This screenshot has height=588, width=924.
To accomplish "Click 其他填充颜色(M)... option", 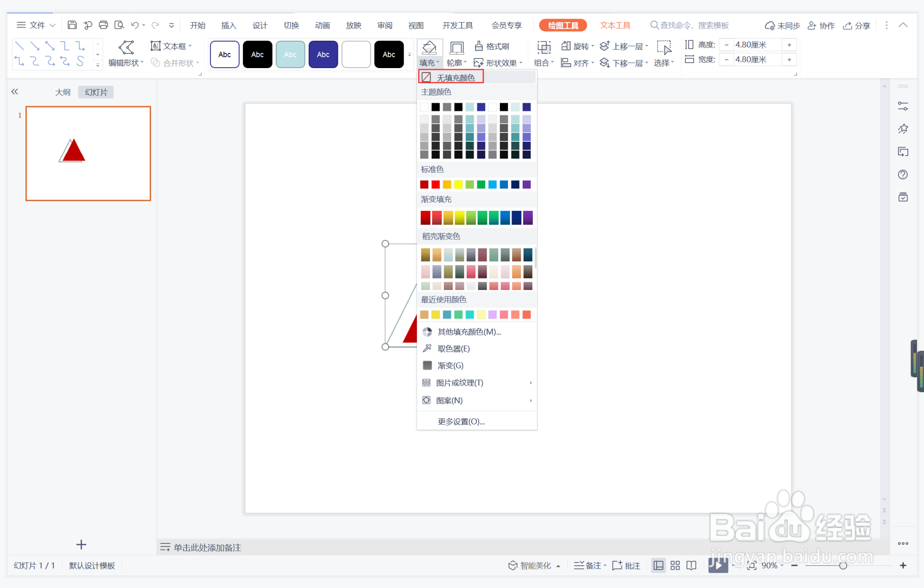I will [469, 332].
